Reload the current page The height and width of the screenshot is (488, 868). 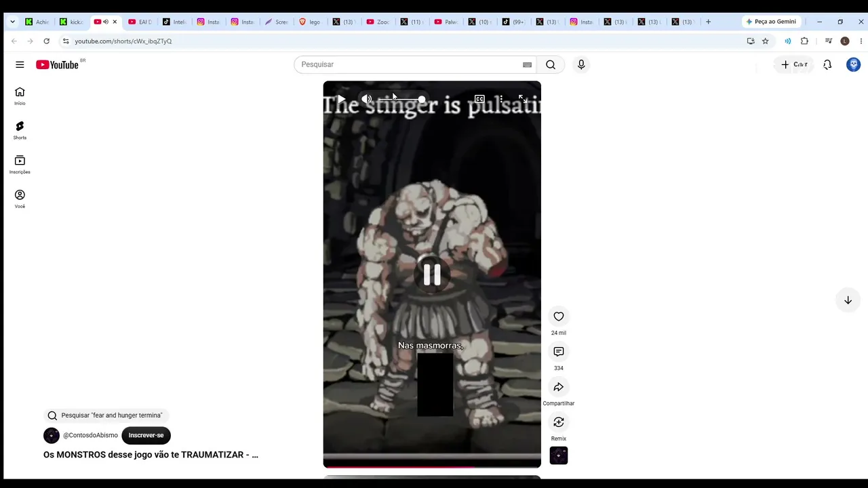click(x=46, y=41)
